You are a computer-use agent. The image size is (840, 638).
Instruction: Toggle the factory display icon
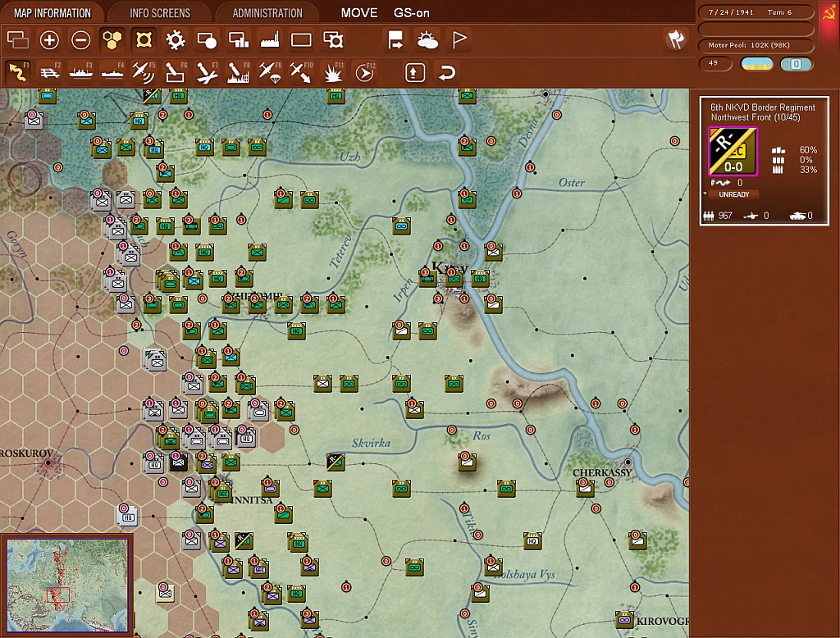(270, 39)
